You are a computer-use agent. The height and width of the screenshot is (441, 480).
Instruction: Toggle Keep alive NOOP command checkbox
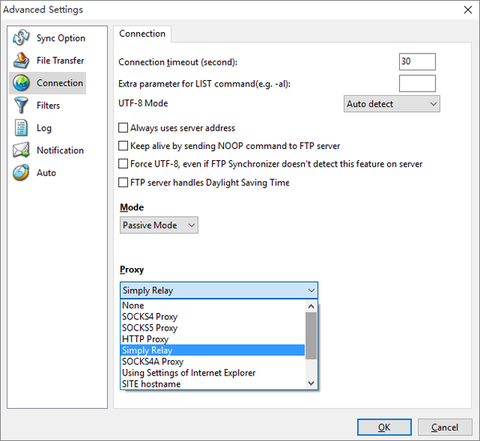tap(123, 146)
